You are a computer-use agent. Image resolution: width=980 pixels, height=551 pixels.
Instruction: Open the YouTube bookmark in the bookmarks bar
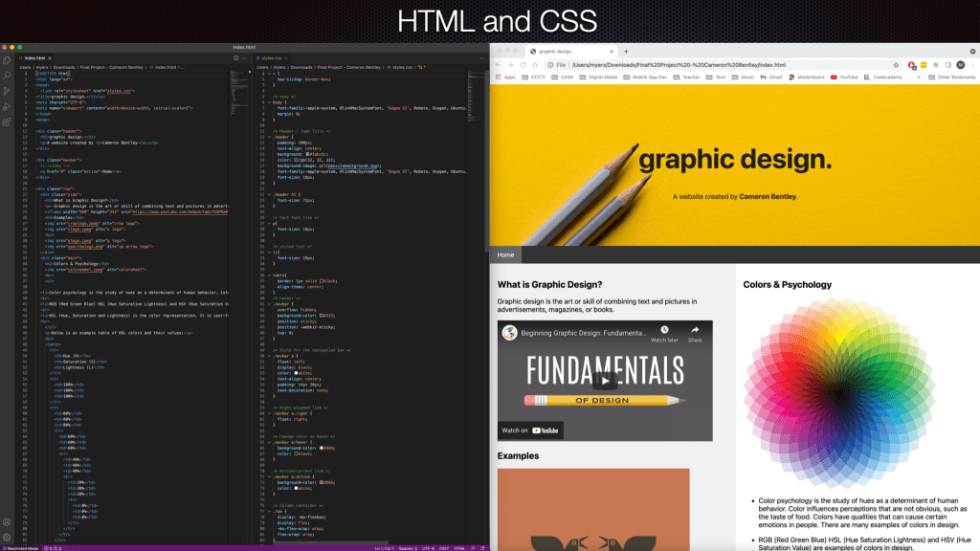coord(846,76)
